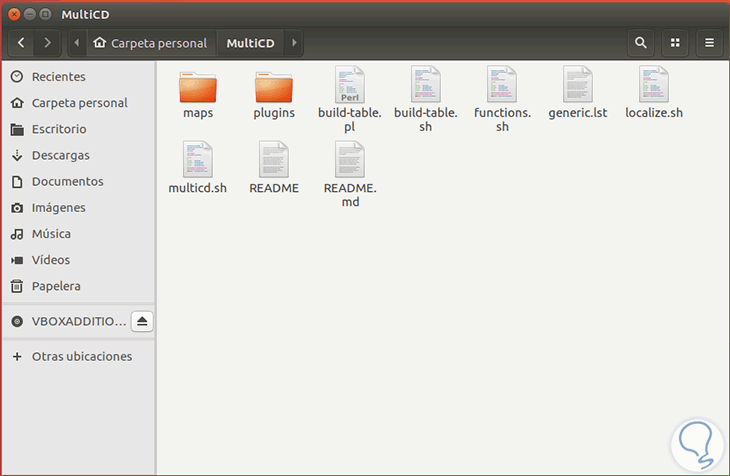Image resolution: width=730 pixels, height=476 pixels.
Task: Minimize the MultiCD window
Action: pyautogui.click(x=30, y=14)
